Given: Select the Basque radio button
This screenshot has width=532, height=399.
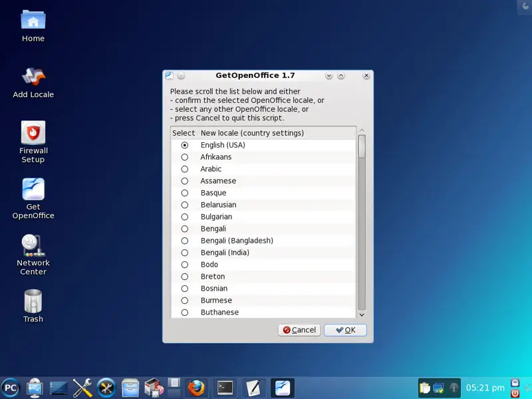Looking at the screenshot, I should (x=185, y=193).
